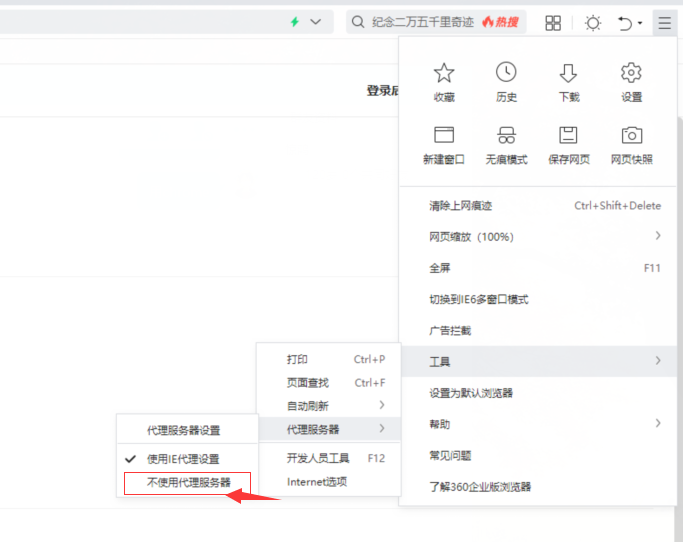The height and width of the screenshot is (542, 683).
Task: Toggle the night mode sun icon
Action: tap(593, 23)
